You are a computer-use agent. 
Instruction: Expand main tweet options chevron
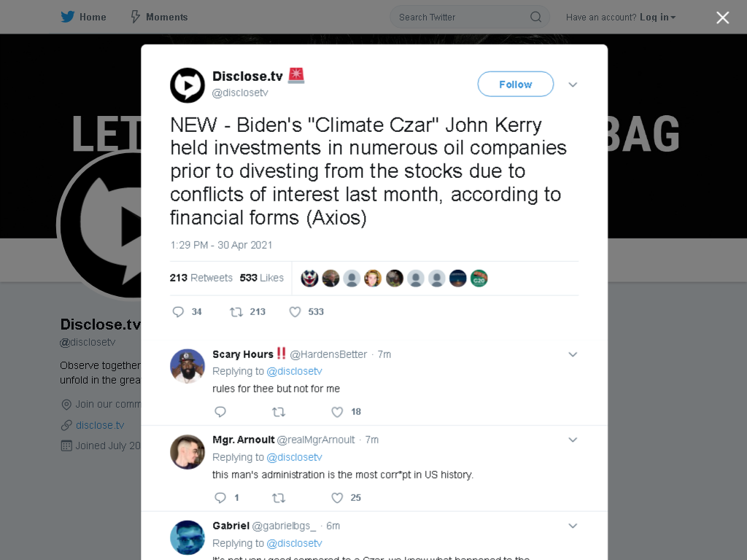tap(573, 85)
